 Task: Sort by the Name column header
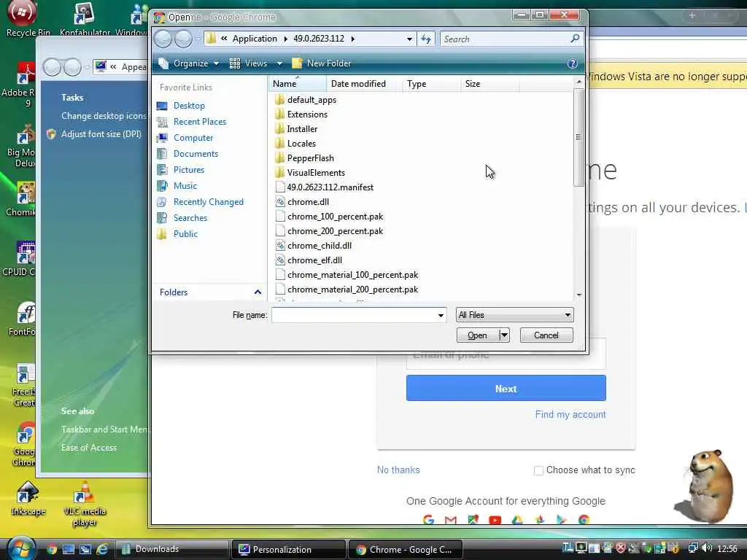[298, 84]
